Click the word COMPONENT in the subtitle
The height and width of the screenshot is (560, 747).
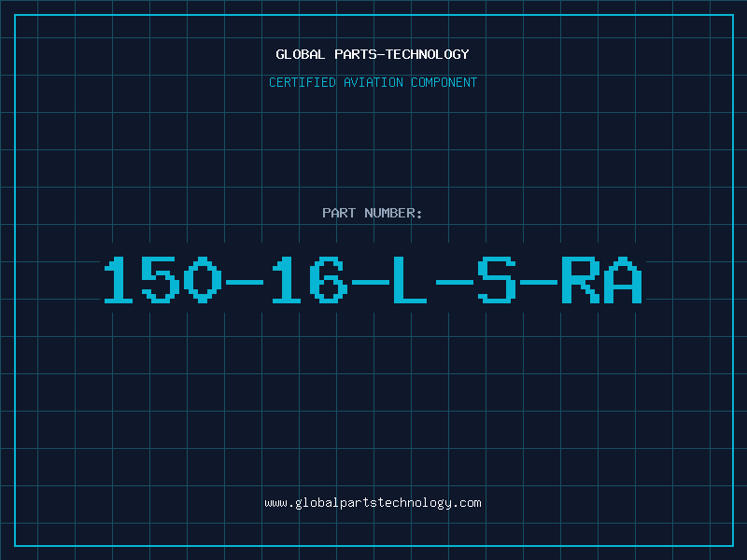444,82
